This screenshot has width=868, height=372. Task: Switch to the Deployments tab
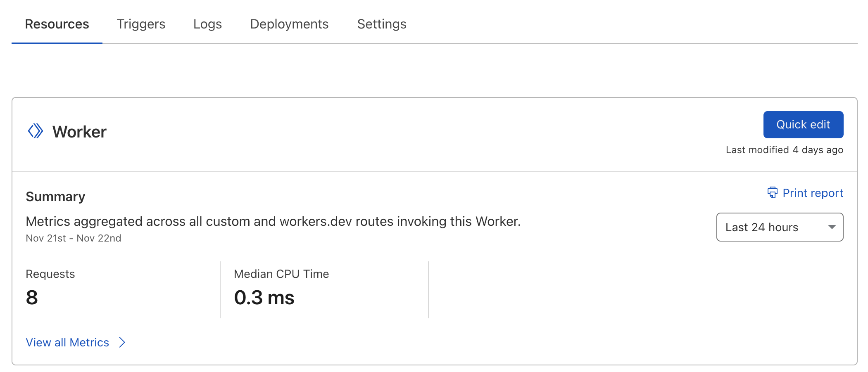tap(289, 24)
